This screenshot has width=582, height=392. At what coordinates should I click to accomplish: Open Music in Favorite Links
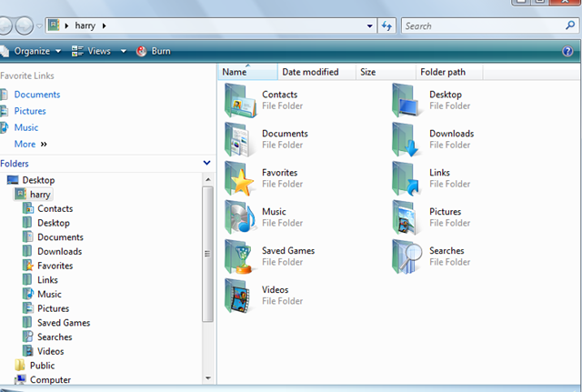point(26,127)
